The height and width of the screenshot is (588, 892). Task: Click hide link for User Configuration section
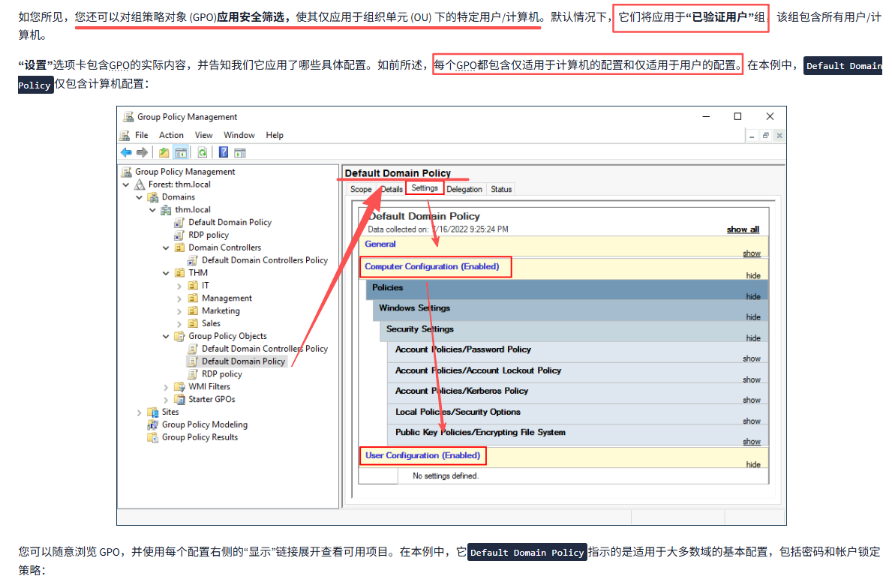click(753, 464)
